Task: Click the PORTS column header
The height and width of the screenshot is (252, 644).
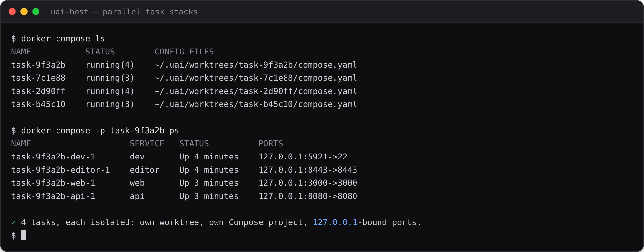Action: [271, 144]
